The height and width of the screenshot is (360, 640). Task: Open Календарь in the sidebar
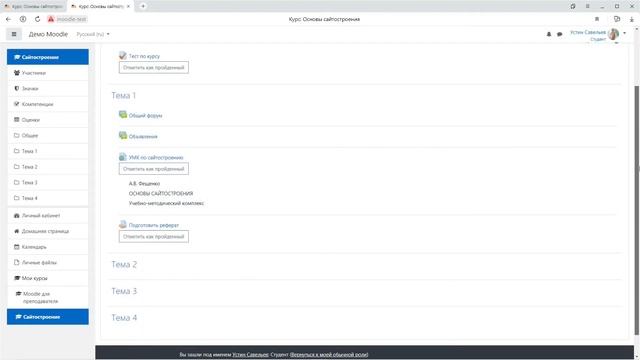click(48, 247)
